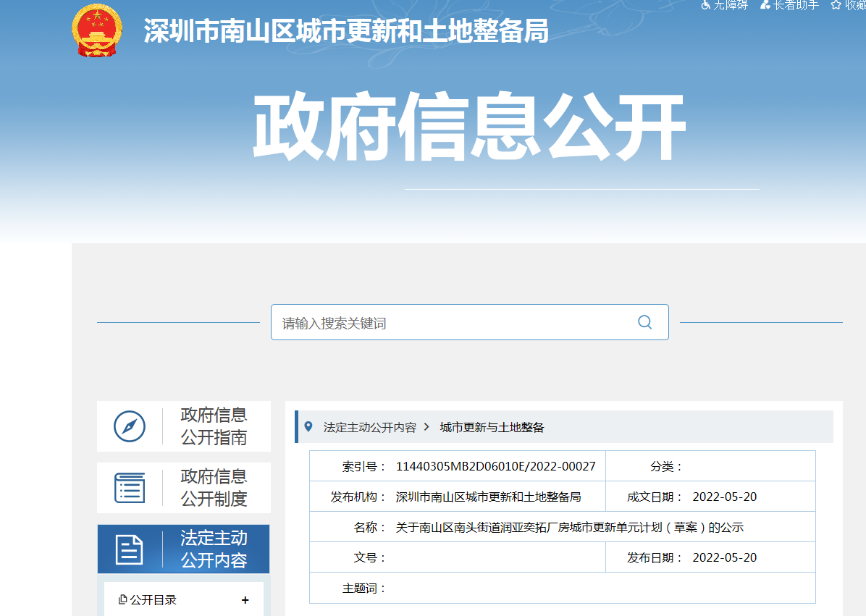
Task: Open 政府信息公开指南 sidebar label
Action: [214, 426]
